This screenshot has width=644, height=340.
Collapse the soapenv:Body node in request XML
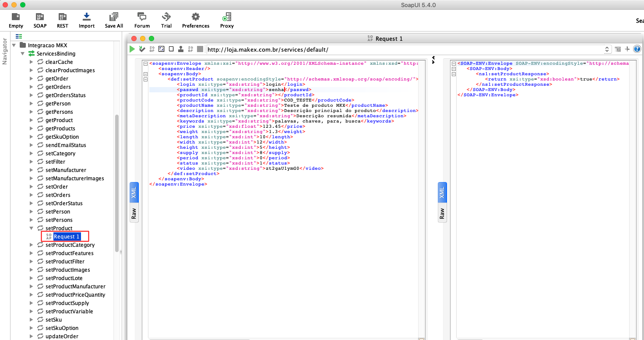(146, 74)
